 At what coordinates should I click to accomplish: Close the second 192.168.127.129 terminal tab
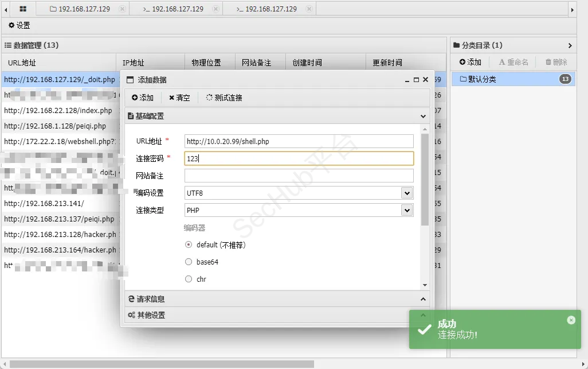coord(215,9)
